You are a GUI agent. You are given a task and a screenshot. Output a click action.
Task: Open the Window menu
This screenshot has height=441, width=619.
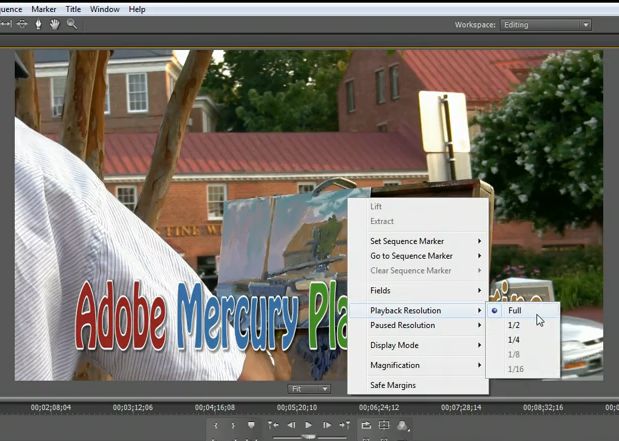pyautogui.click(x=105, y=9)
